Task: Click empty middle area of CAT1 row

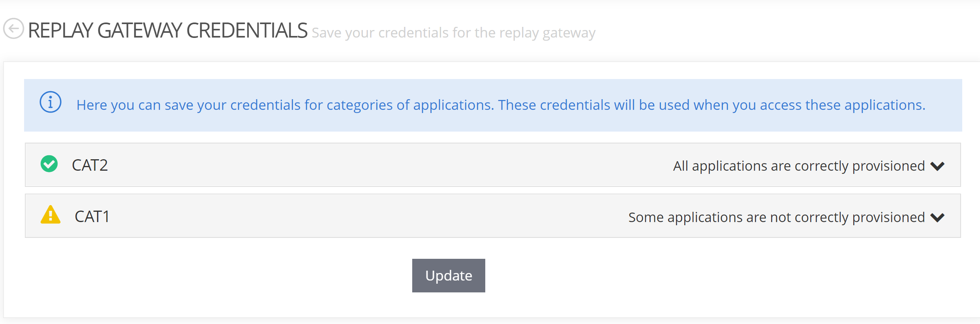Action: coord(355,217)
